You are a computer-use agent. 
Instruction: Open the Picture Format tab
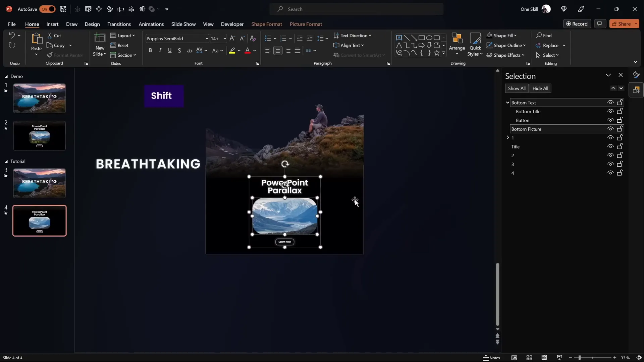306,24
